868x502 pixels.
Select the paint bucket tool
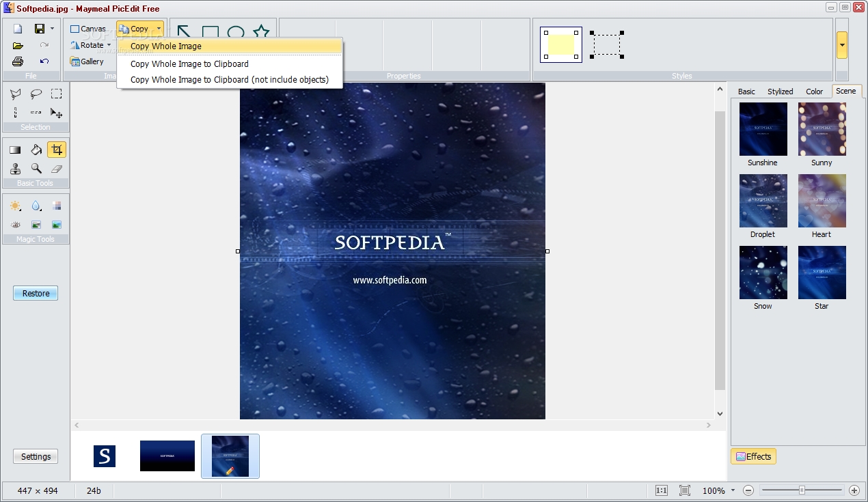point(36,150)
